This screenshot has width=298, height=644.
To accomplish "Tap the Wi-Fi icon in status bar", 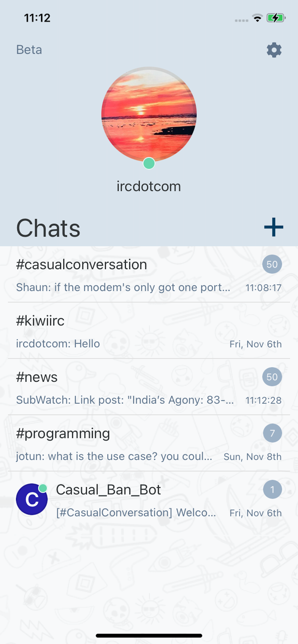I will pos(257,18).
